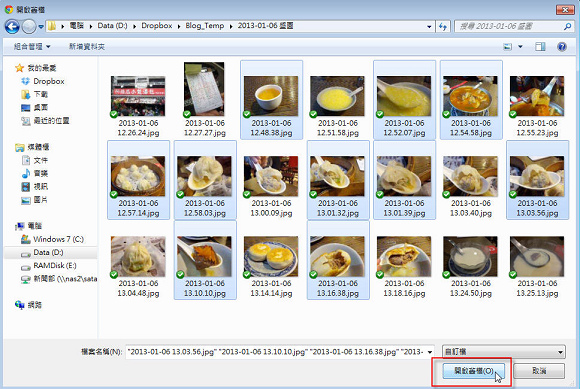
Task: Click the blue back navigation arrow
Action: click(12, 26)
